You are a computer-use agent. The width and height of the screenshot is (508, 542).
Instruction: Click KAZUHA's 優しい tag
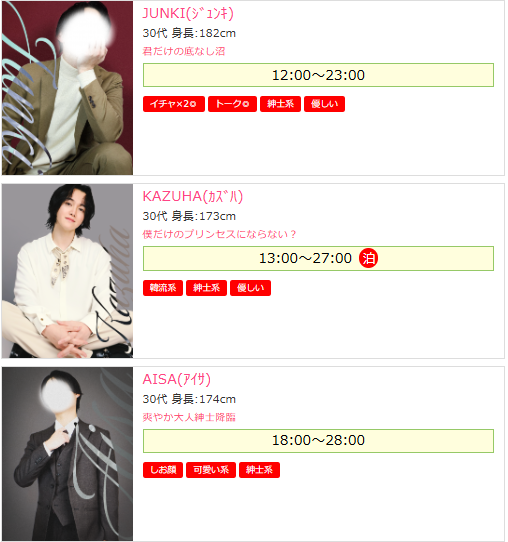[x=251, y=288]
